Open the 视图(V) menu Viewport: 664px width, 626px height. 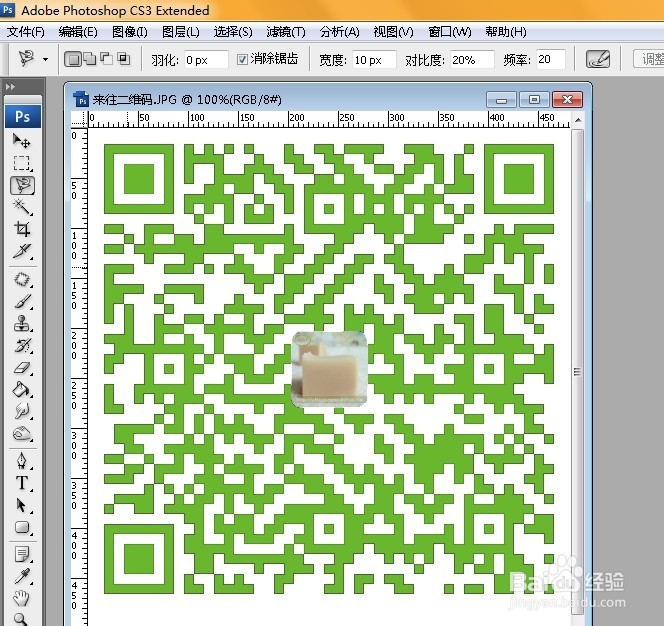tap(393, 32)
